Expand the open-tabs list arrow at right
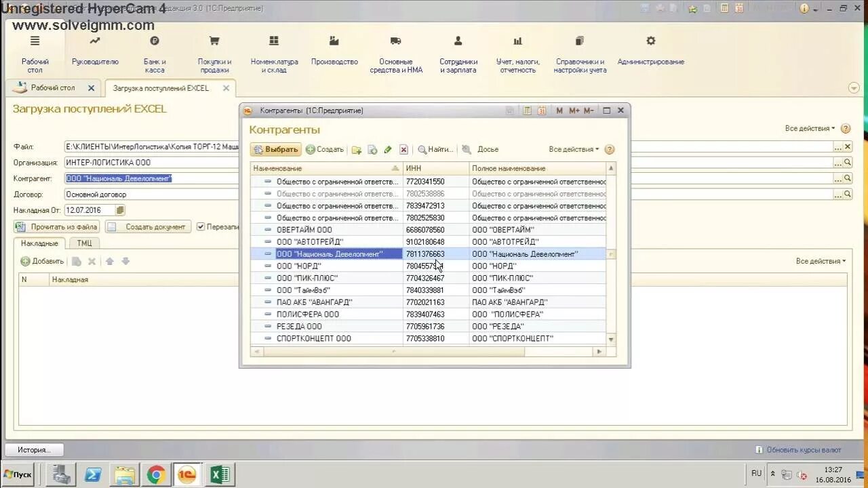 pyautogui.click(x=854, y=88)
